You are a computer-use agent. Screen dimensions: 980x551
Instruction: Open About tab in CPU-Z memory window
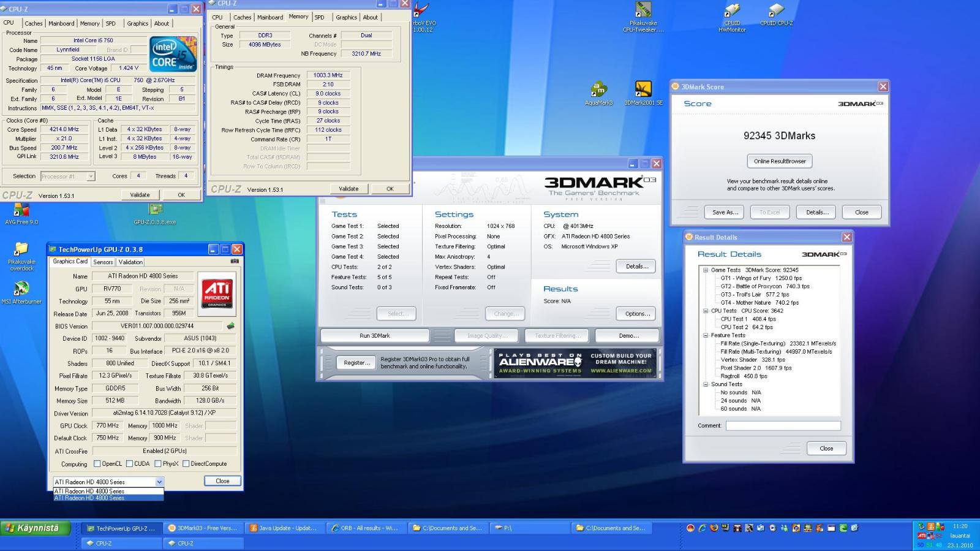(370, 17)
